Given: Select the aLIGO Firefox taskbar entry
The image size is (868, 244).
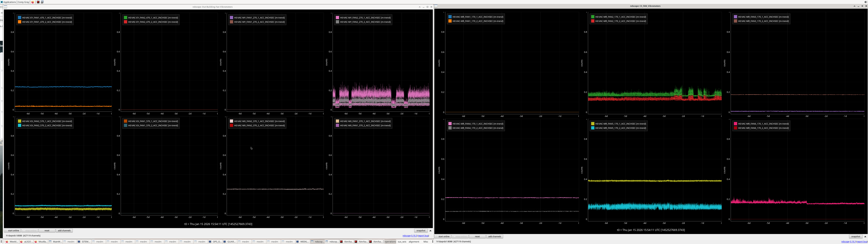Looking at the screenshot, I should 26,242.
